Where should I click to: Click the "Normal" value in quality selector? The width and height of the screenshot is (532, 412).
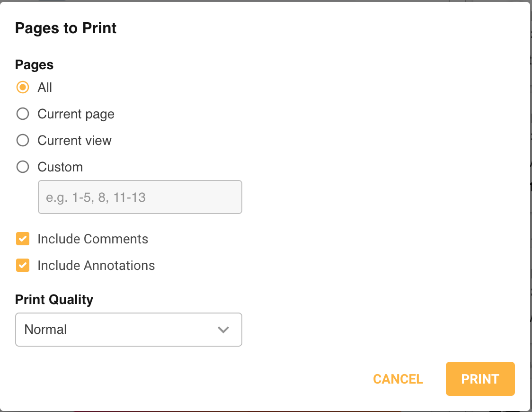tap(45, 330)
